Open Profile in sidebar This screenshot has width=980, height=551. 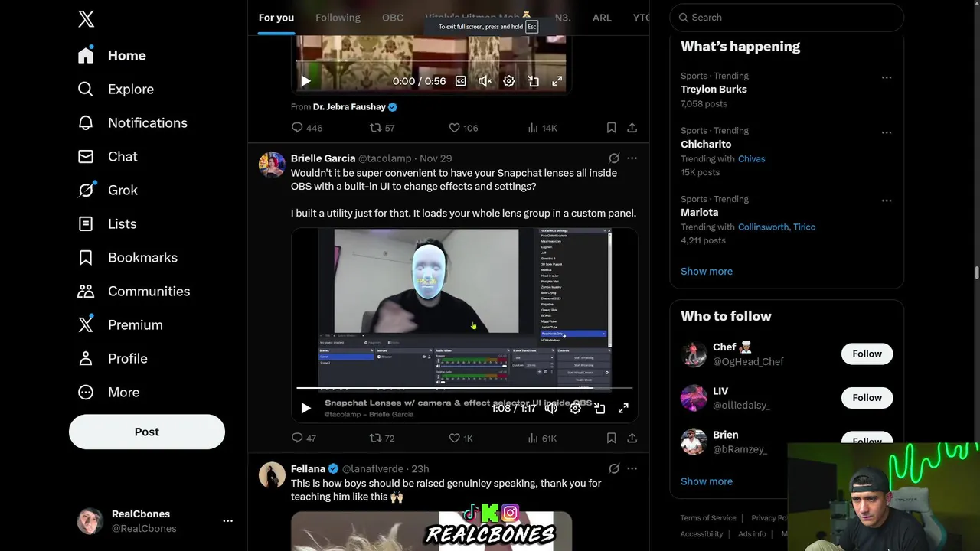point(112,358)
